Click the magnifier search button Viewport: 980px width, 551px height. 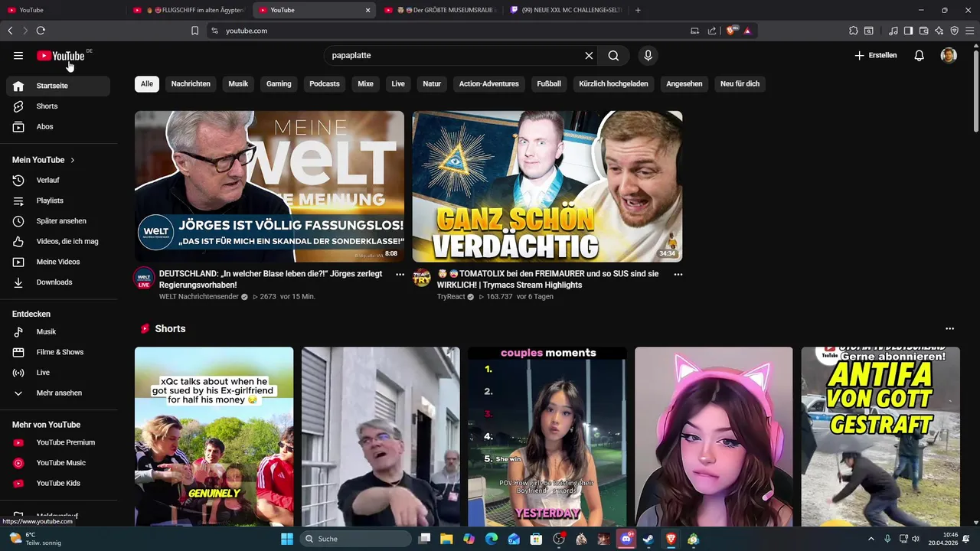(x=613, y=55)
